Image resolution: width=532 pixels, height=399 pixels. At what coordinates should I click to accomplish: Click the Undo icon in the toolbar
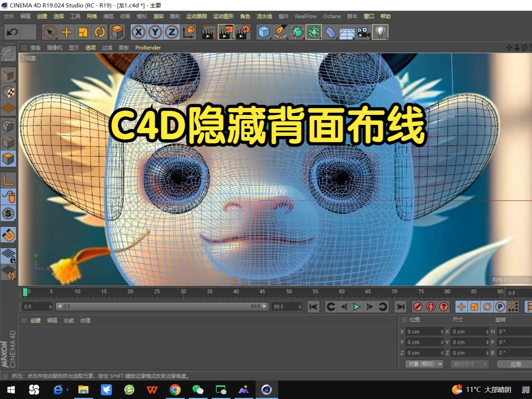12,32
